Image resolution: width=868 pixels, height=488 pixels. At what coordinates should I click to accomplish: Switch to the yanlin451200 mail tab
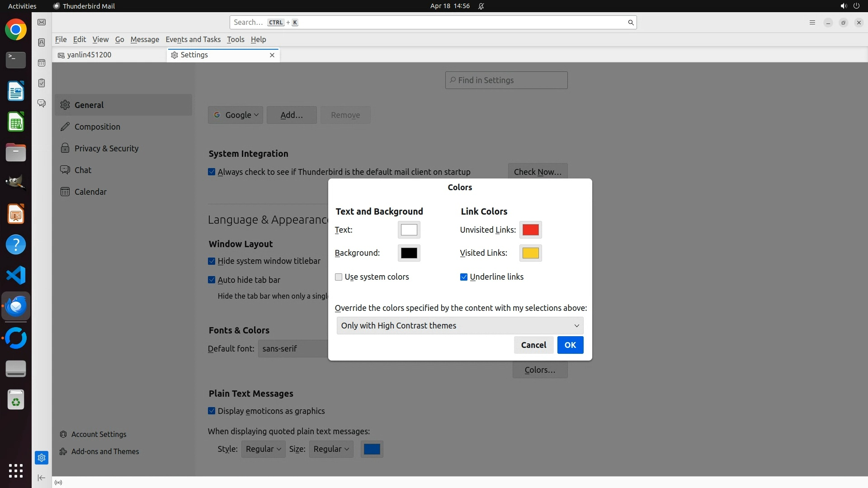89,55
